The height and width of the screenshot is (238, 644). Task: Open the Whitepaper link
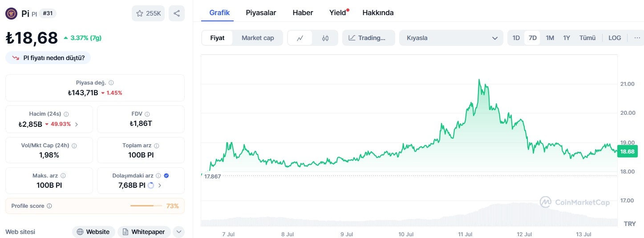point(144,232)
